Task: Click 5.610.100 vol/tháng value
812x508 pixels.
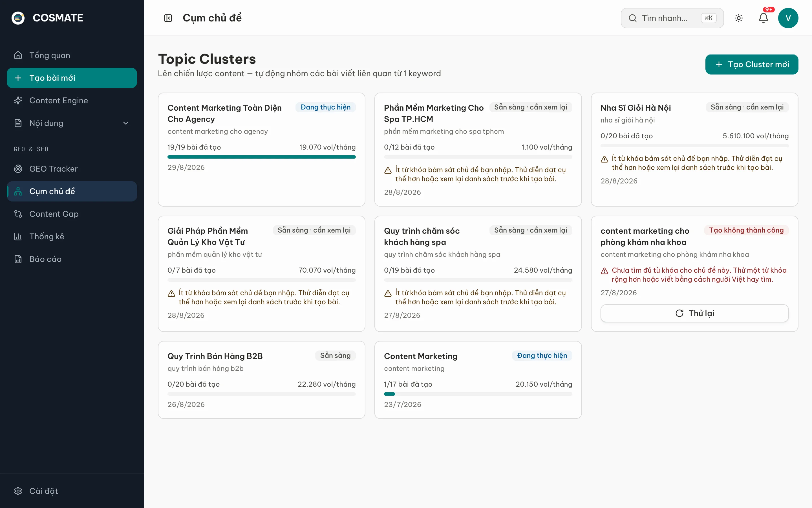Action: tap(755, 136)
